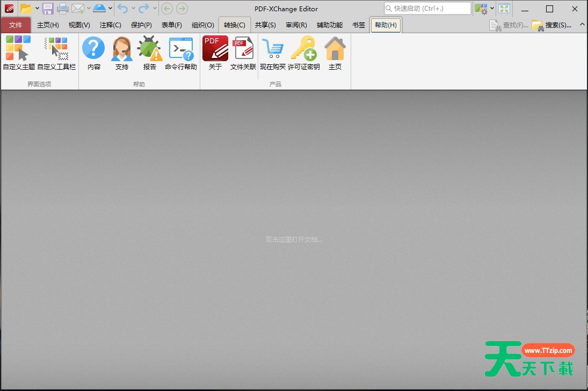Click the green back navigation arrow
This screenshot has width=588, height=391.
click(x=167, y=8)
